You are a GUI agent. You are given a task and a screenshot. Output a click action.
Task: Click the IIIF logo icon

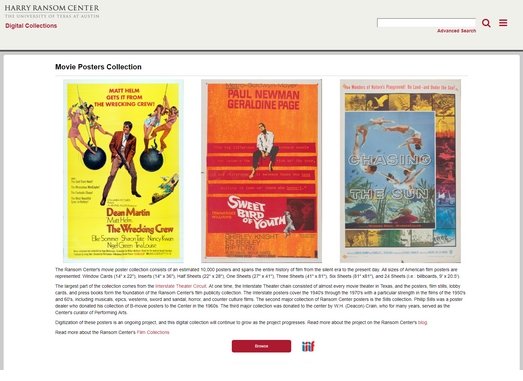[308, 346]
